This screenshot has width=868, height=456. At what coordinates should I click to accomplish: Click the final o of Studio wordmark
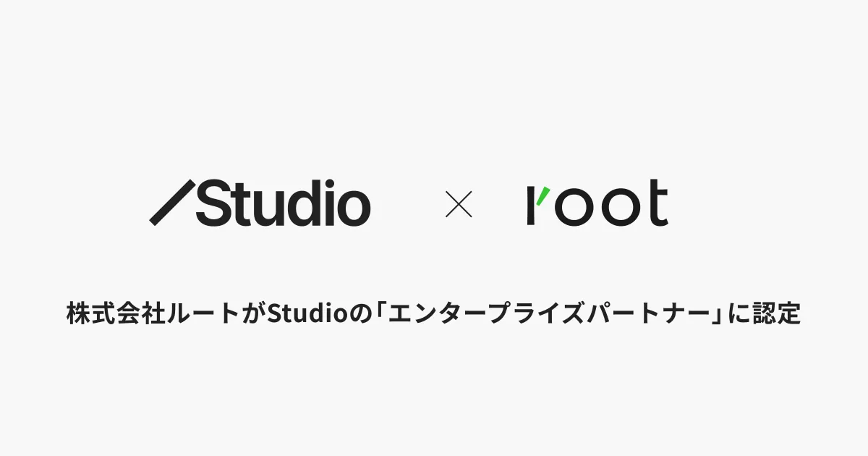[x=354, y=208]
